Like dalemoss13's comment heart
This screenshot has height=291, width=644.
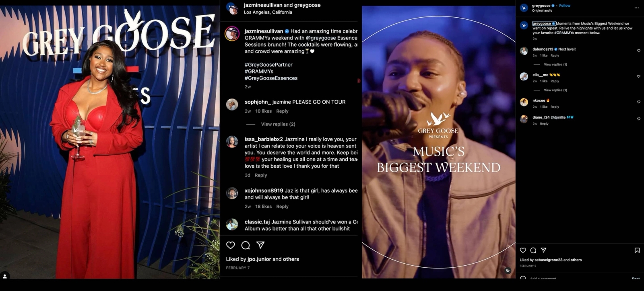pos(638,51)
